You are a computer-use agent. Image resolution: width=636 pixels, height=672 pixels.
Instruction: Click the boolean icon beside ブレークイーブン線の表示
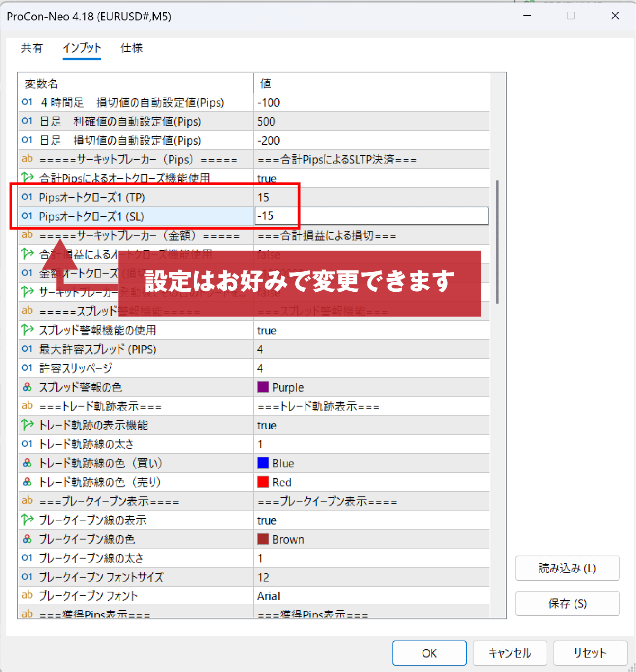coord(27,520)
